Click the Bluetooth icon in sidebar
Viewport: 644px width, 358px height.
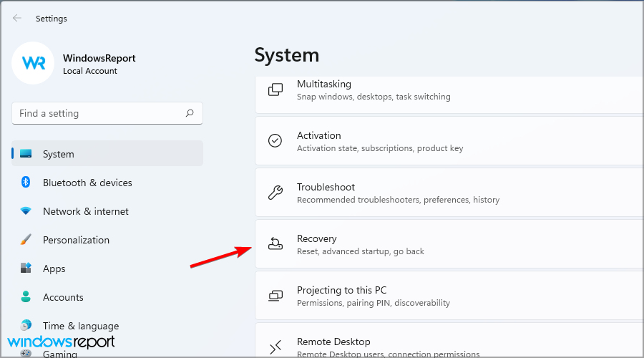point(26,183)
